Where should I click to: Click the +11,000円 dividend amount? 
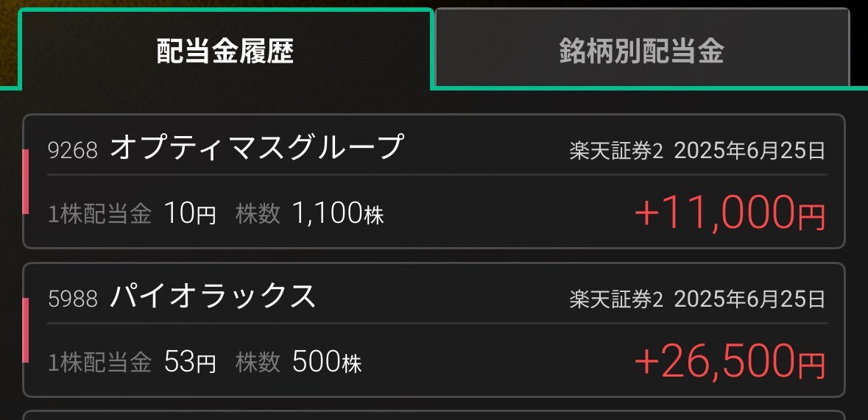[x=730, y=213]
